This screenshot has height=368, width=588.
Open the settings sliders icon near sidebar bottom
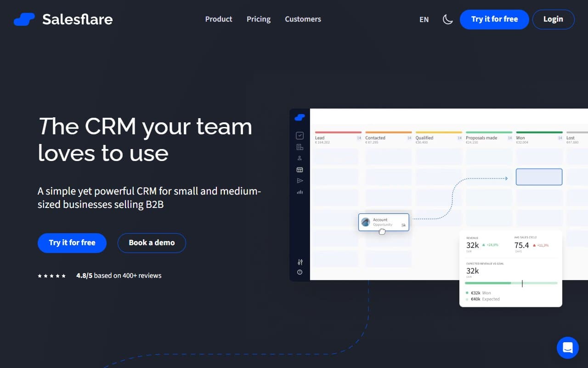coord(300,262)
